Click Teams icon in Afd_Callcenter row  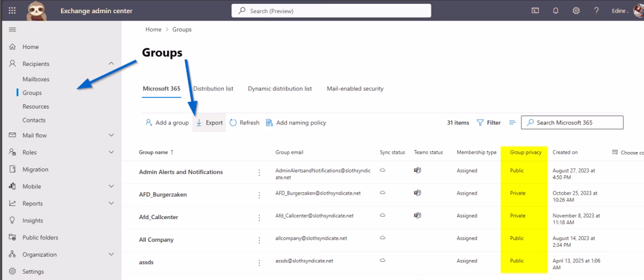pyautogui.click(x=418, y=215)
